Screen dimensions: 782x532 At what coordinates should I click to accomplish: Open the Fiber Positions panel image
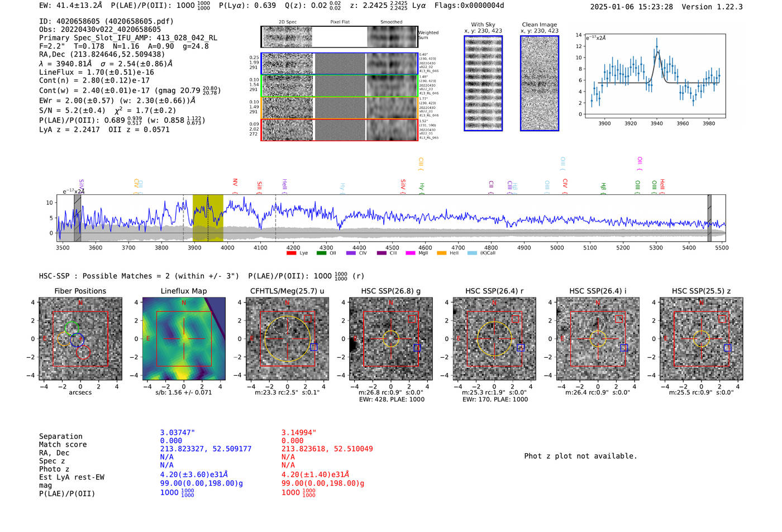80,339
